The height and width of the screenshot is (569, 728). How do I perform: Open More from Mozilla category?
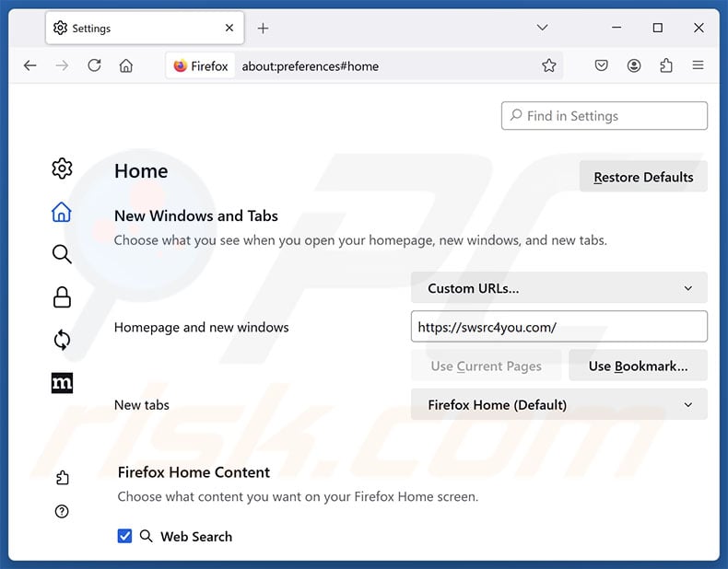tap(62, 383)
